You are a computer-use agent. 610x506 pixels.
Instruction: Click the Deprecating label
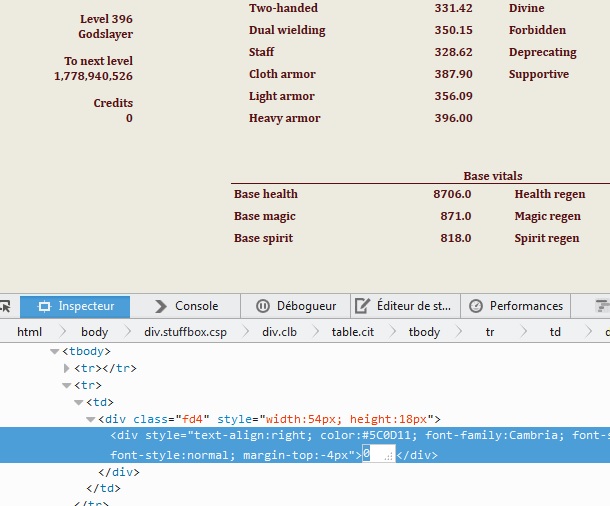(x=543, y=52)
